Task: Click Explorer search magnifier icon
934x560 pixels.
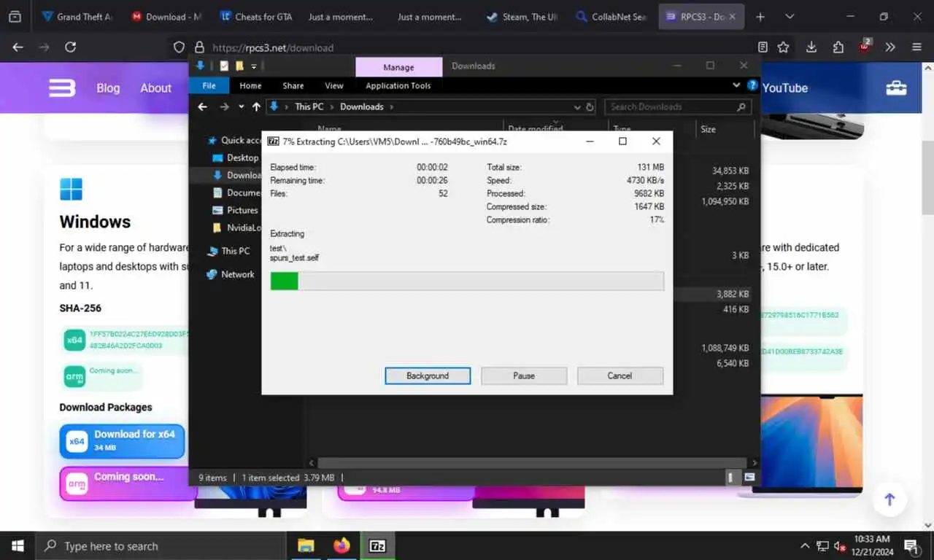Action: click(x=741, y=106)
